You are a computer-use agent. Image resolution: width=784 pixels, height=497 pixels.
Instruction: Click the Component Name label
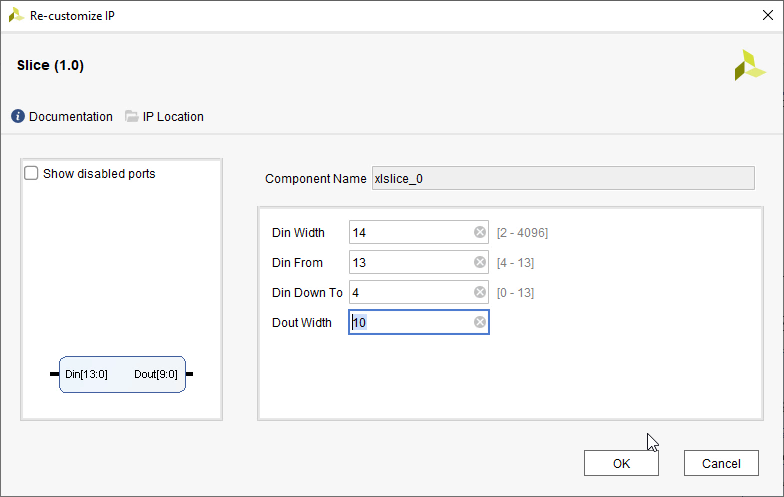click(316, 178)
